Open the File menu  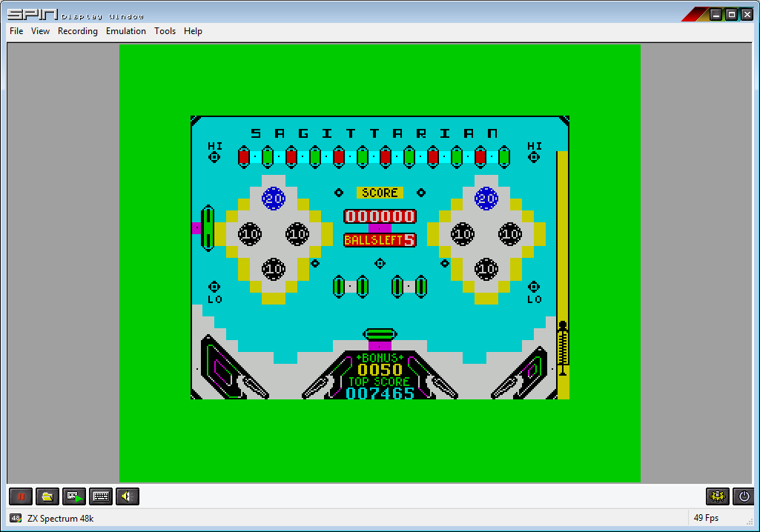pos(16,31)
